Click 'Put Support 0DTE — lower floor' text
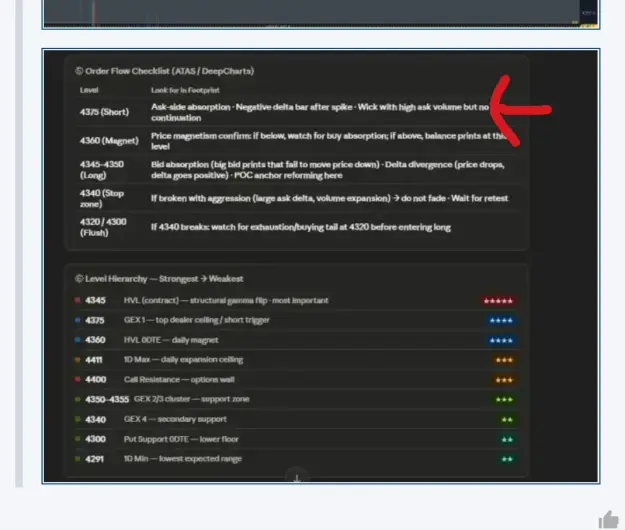Image resolution: width=625 pixels, height=530 pixels. pyautogui.click(x=181, y=439)
